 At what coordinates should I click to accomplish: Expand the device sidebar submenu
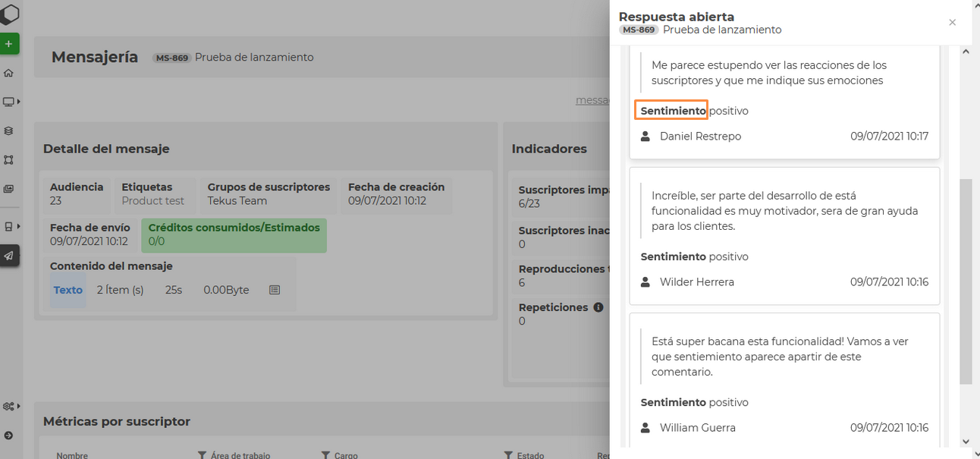coord(11,227)
